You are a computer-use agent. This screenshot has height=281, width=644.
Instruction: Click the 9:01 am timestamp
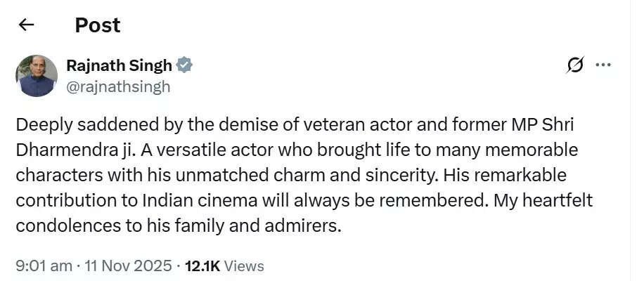pyautogui.click(x=44, y=266)
